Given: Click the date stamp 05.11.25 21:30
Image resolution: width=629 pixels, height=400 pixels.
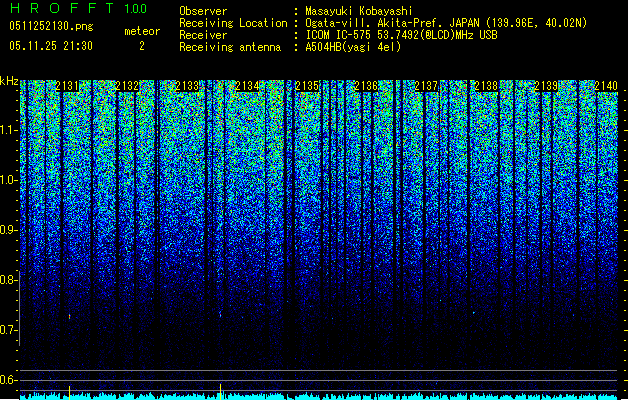Looking at the screenshot, I should pyautogui.click(x=51, y=46).
